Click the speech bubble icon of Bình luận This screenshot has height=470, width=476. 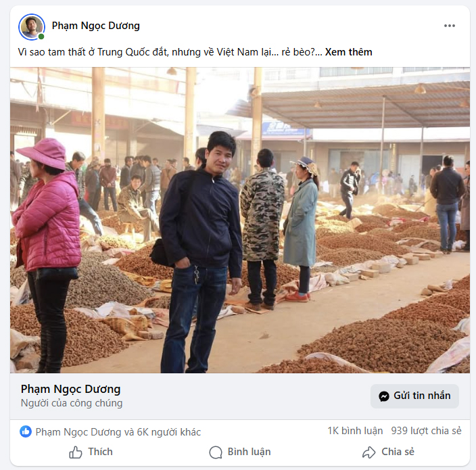tap(216, 452)
